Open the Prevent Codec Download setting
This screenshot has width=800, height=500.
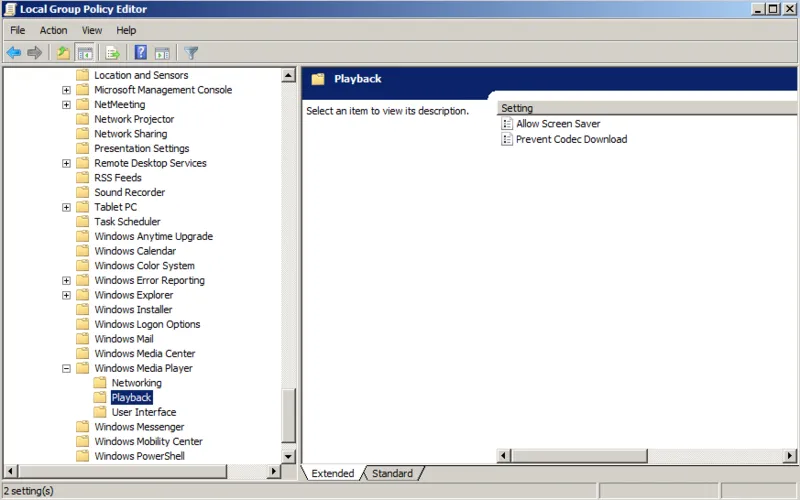tap(571, 139)
